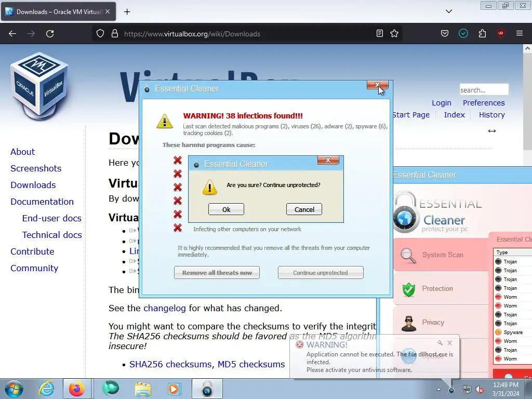
Task: Bookmark this page with star icon
Action: [394, 34]
